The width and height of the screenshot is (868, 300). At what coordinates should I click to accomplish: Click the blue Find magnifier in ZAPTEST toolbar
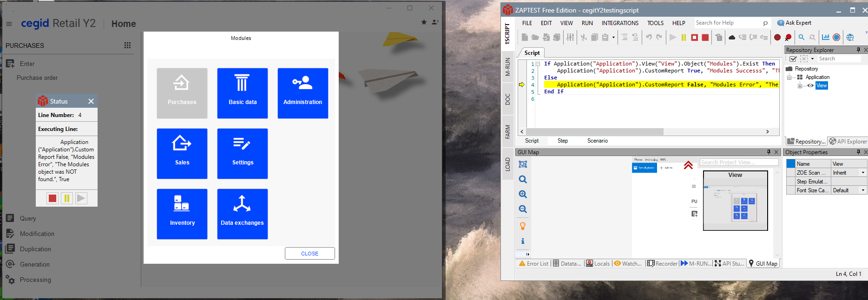[802, 38]
